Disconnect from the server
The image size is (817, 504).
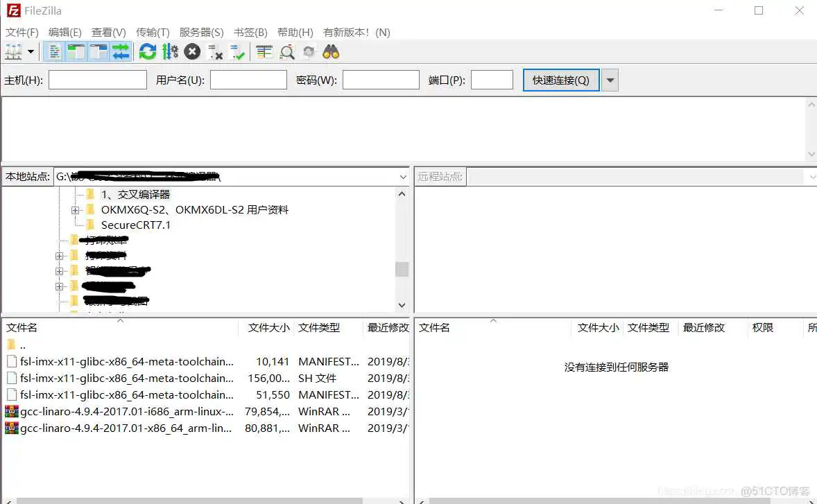point(215,51)
